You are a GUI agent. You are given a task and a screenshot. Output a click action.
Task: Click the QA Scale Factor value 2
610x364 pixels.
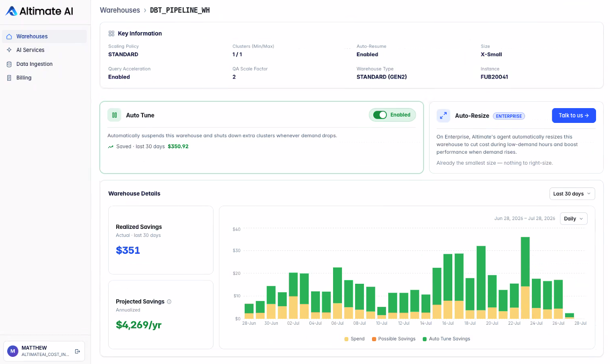234,77
